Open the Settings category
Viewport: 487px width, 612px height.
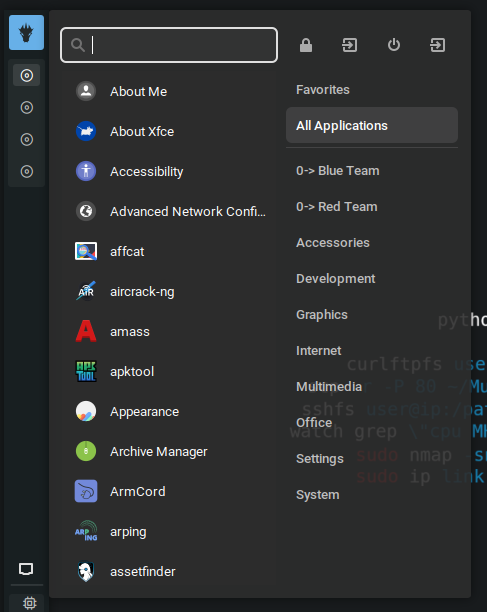point(371,459)
